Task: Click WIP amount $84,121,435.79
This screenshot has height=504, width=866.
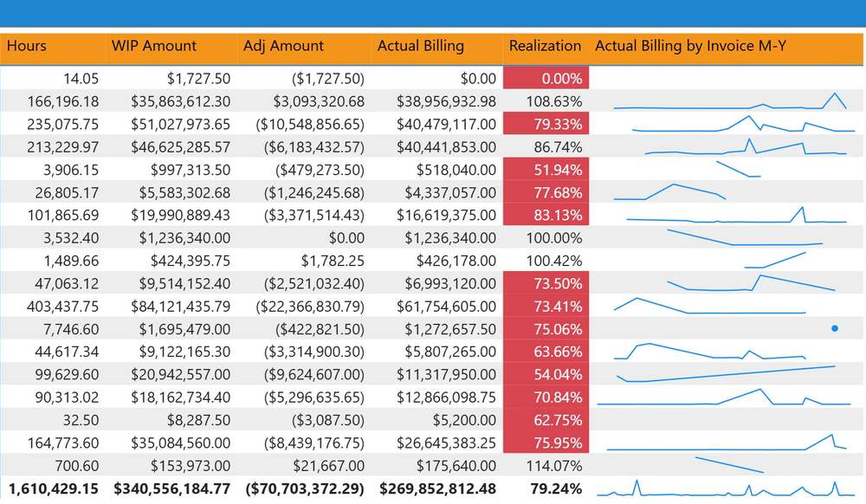Action: click(181, 307)
